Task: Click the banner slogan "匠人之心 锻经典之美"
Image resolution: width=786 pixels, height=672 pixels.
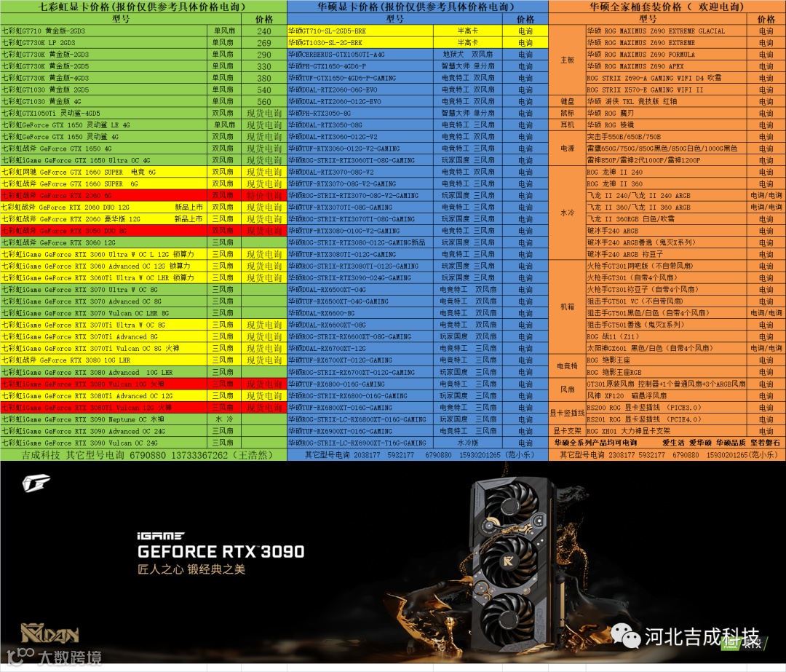Action: click(191, 569)
